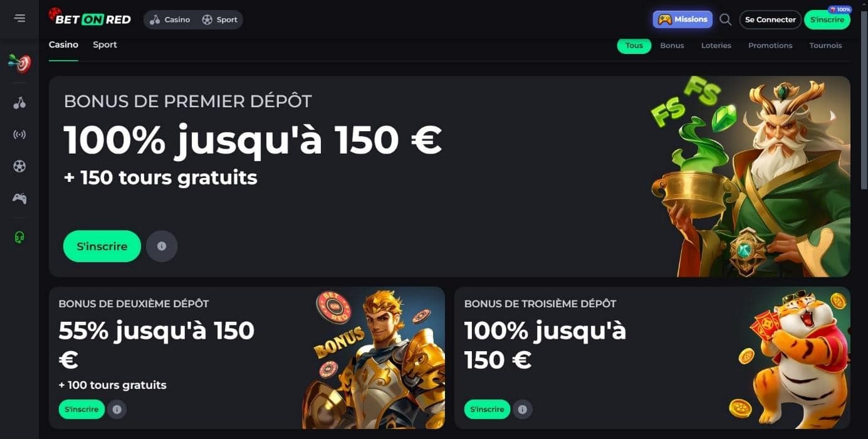Select the live broadcast icon in sidebar
Screen dimensions: 868x439
(x=19, y=134)
